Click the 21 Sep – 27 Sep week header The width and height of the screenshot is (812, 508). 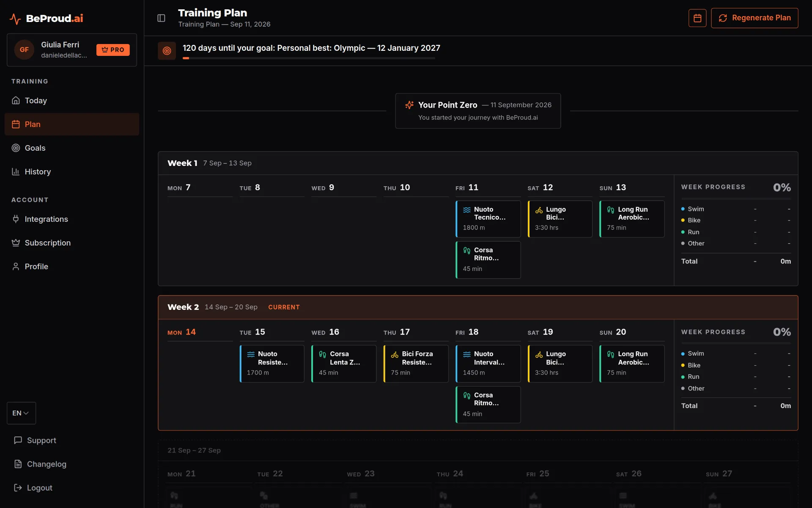click(478, 450)
